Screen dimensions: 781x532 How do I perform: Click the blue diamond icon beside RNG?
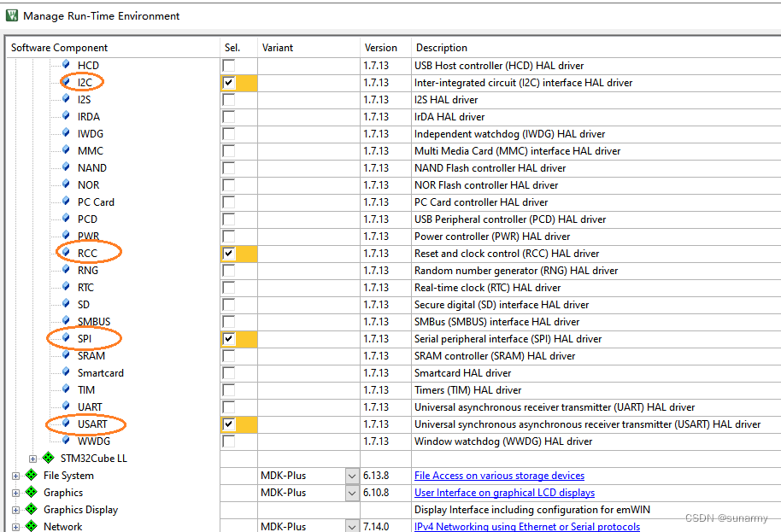click(66, 269)
